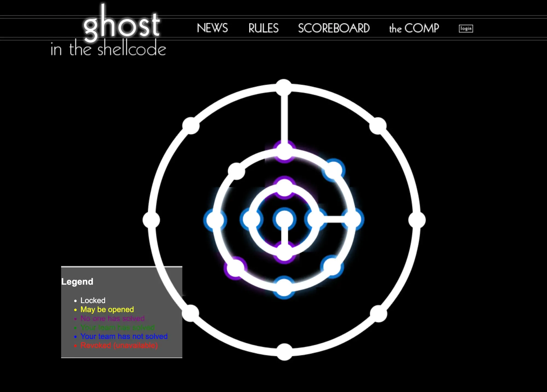Screen dimensions: 547x392
Task: Click the blue node at the middle ring's upper-right
Action: pos(333,171)
